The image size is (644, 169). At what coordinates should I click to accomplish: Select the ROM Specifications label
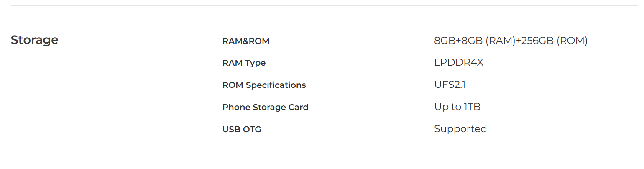[264, 85]
